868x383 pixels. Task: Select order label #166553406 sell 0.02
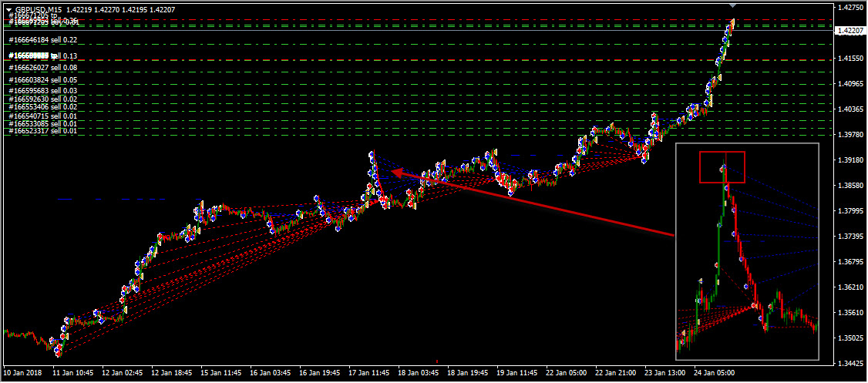coord(43,107)
